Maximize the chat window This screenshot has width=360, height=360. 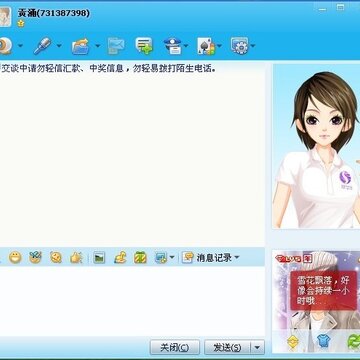click(340, 7)
